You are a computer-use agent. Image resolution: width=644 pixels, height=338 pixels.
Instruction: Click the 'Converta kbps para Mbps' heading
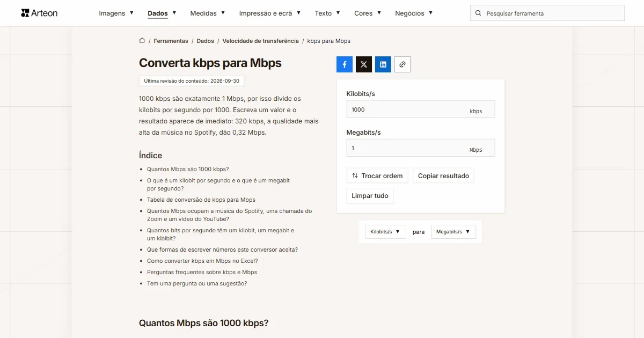210,63
